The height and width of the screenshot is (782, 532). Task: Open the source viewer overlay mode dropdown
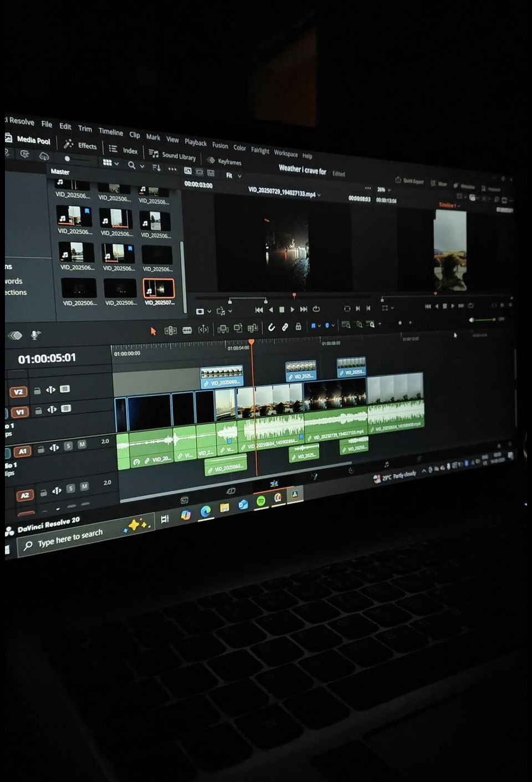coord(203,312)
